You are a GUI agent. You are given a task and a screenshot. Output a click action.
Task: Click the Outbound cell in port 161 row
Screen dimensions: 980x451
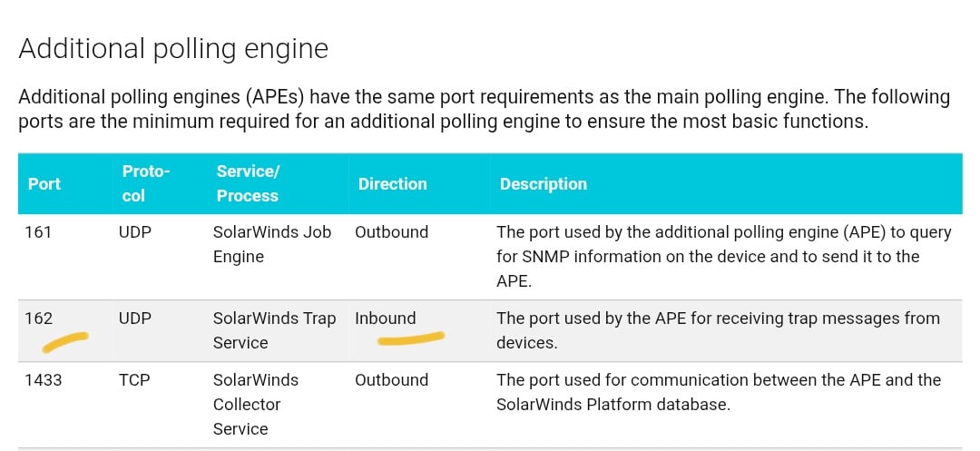point(391,232)
